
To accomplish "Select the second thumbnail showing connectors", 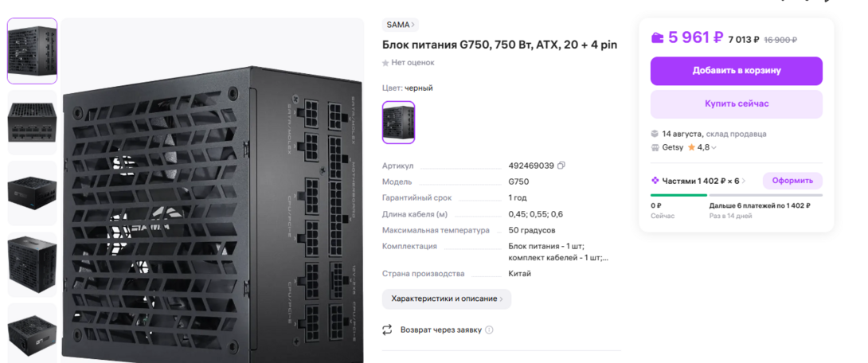I will [32, 123].
